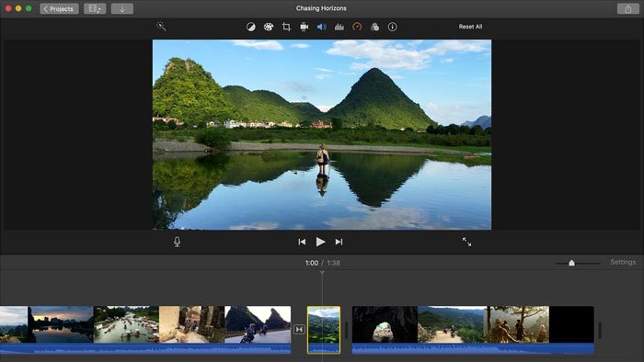The width and height of the screenshot is (644, 362).
Task: Enter fullscreen playback mode
Action: pyautogui.click(x=467, y=242)
